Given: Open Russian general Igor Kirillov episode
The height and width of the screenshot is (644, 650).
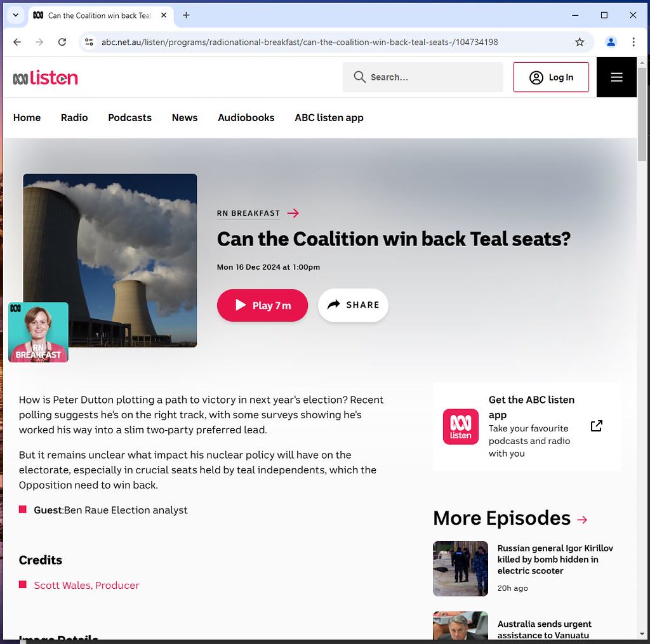Looking at the screenshot, I should click(555, 560).
